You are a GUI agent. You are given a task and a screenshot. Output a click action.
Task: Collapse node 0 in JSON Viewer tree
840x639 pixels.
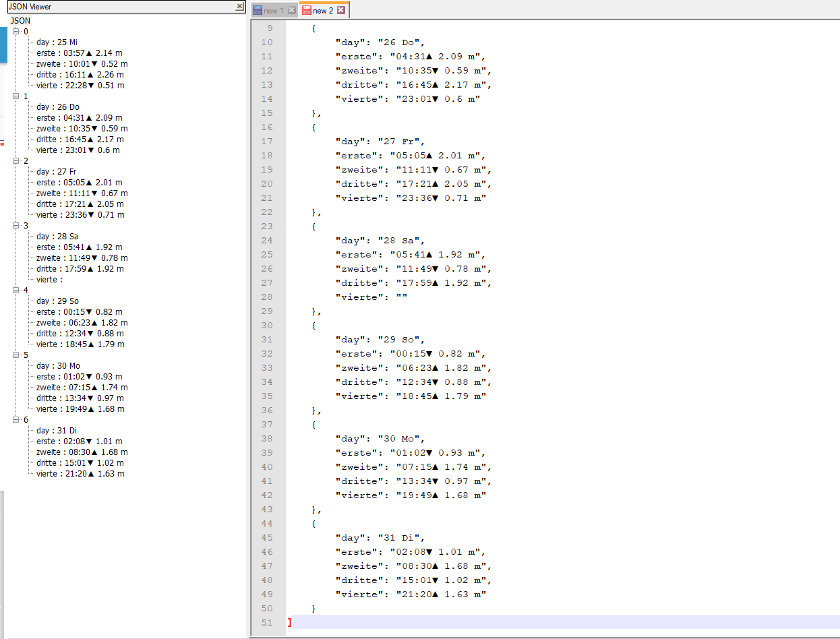(x=16, y=32)
